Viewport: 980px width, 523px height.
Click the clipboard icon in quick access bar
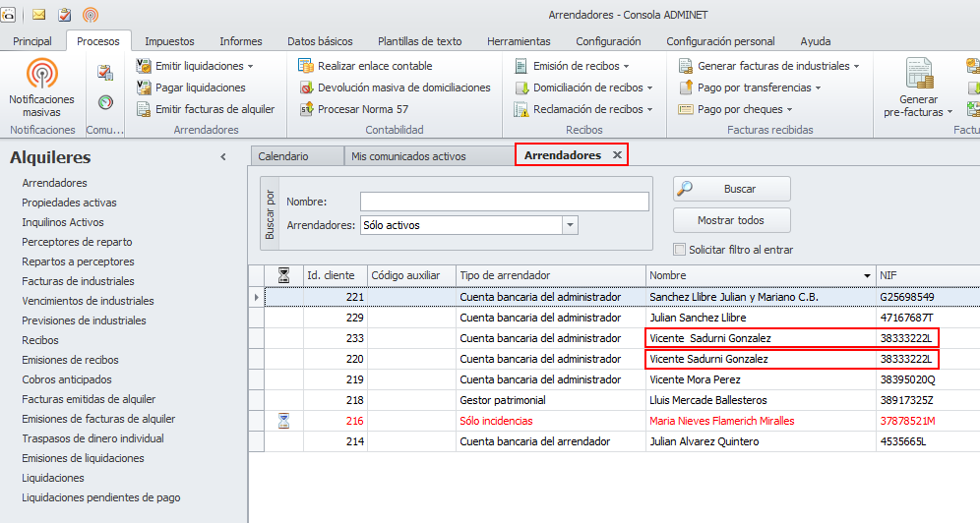point(65,15)
